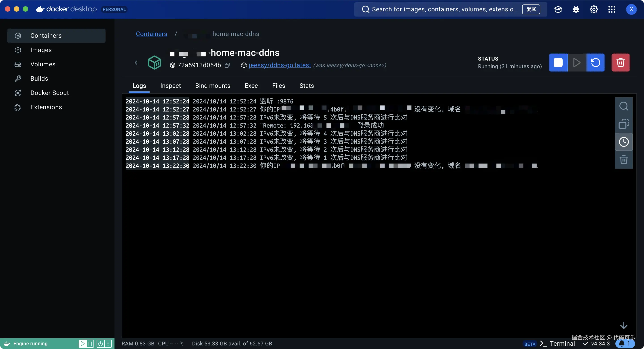Restart the home-mac-ddns container
This screenshot has width=644, height=349.
[595, 63]
